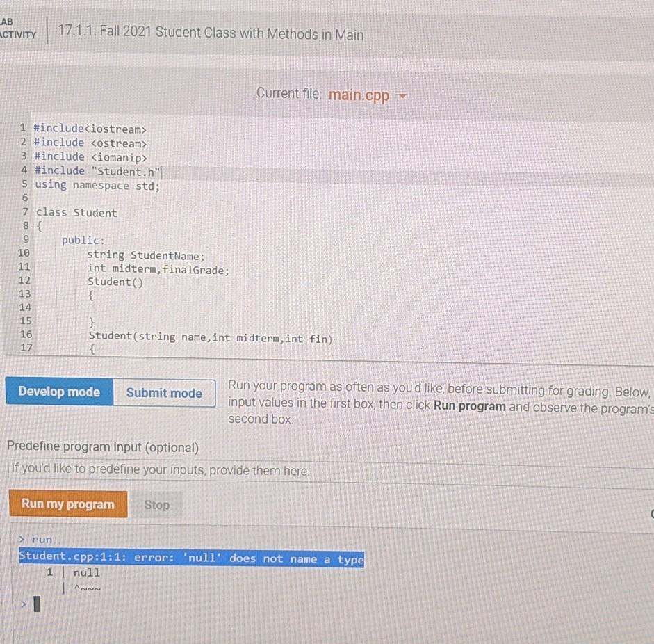Click the 'using namespace std;' line
Image resolution: width=654 pixels, height=644 pixels.
click(97, 185)
